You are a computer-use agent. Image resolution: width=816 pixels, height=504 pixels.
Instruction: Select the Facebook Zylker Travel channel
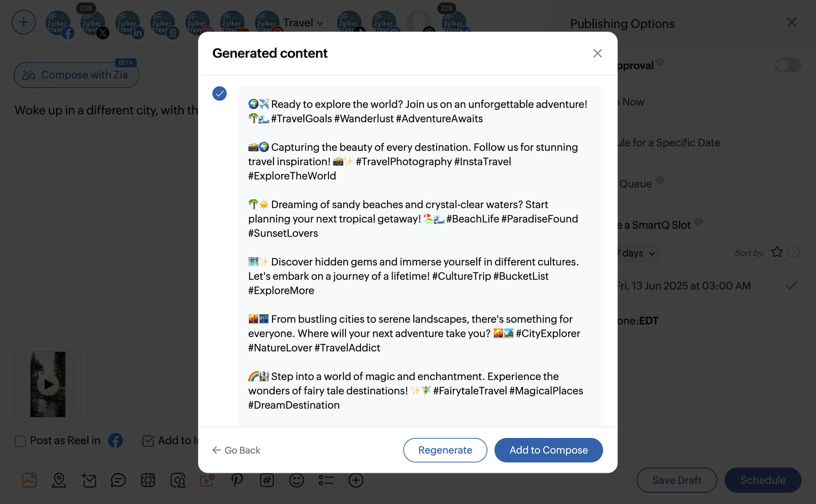point(59,24)
